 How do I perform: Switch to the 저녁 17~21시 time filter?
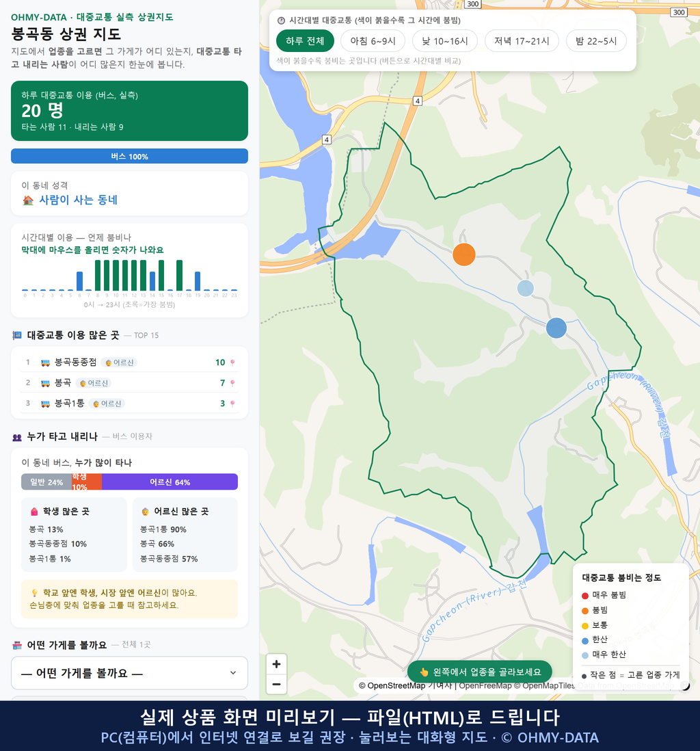[x=522, y=41]
